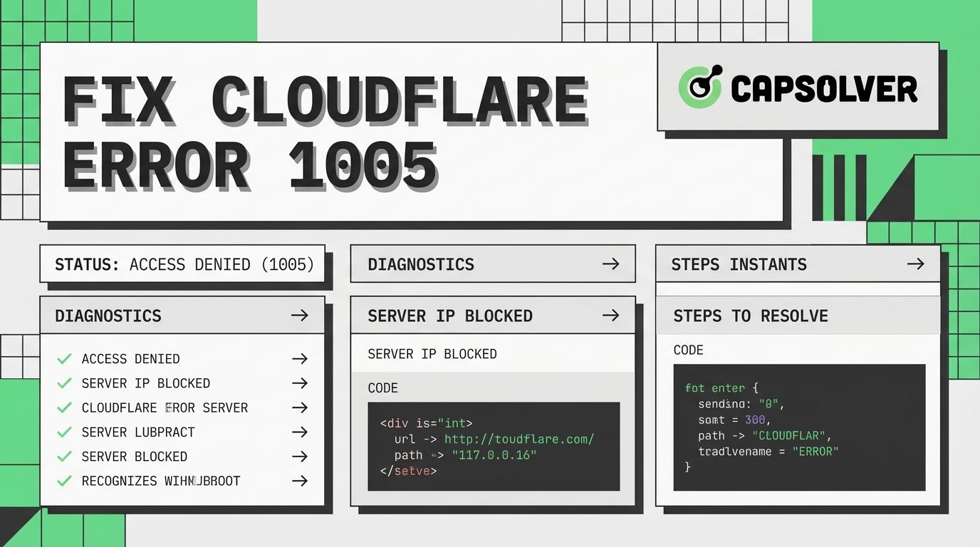Screen dimensions: 980x547
Task: Click arrow beside SERVER IP BLOCKED list item
Action: 300,383
